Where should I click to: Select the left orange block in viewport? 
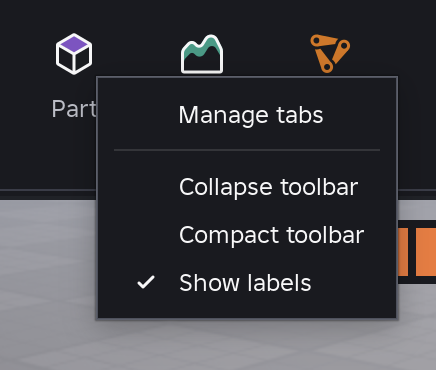point(403,252)
